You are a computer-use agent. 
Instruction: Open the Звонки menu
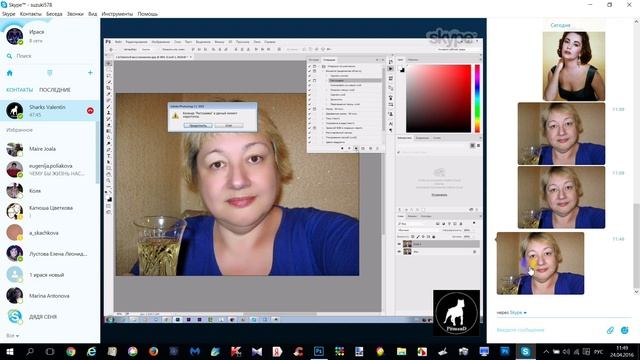(75, 14)
